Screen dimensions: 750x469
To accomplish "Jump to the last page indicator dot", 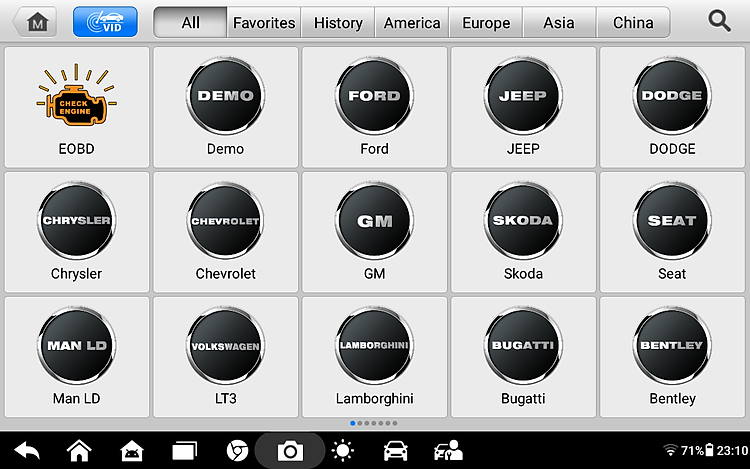I will pos(395,423).
